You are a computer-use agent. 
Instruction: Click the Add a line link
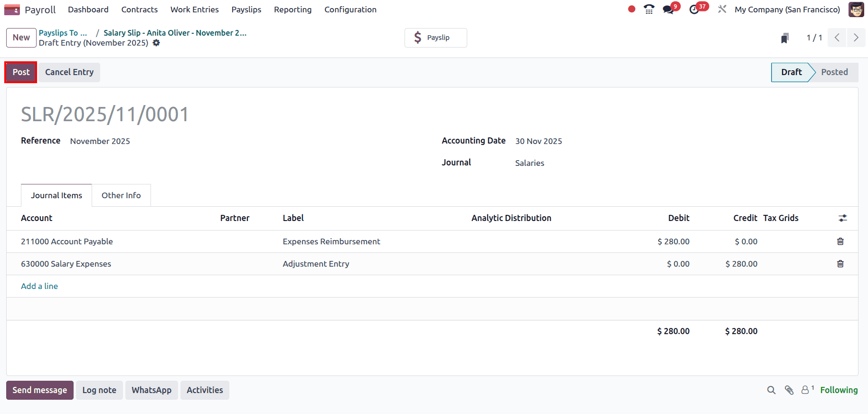(39, 286)
